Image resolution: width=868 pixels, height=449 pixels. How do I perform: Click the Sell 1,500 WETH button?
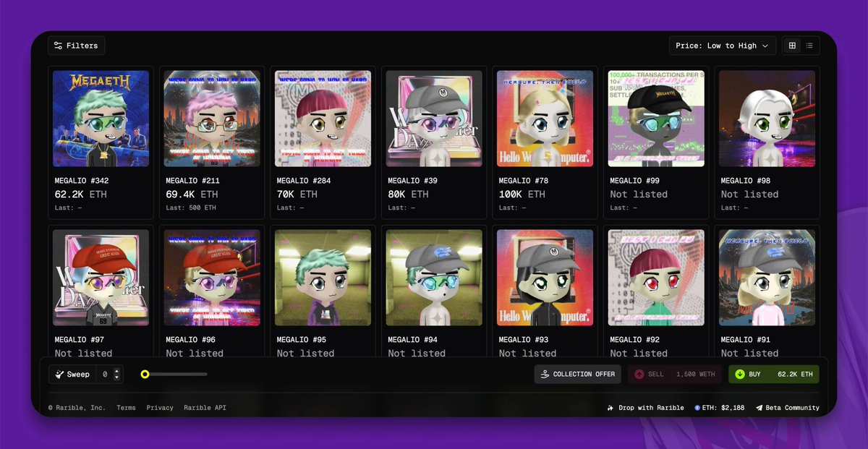pyautogui.click(x=674, y=374)
